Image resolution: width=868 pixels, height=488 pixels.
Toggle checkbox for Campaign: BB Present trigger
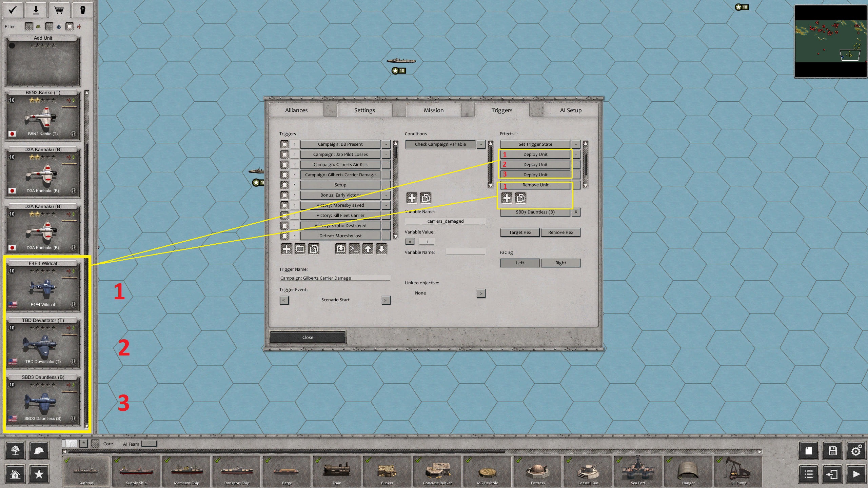click(284, 144)
